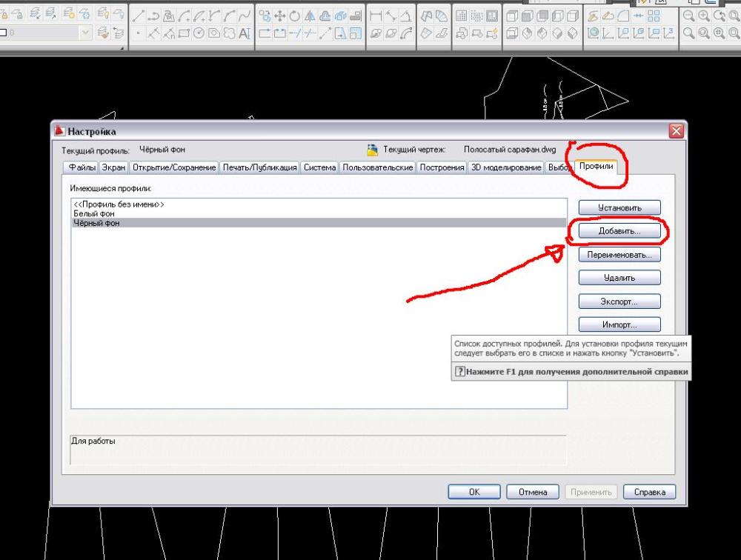This screenshot has width=741, height=560.
Task: Confirm settings with the OK button
Action: click(x=474, y=492)
